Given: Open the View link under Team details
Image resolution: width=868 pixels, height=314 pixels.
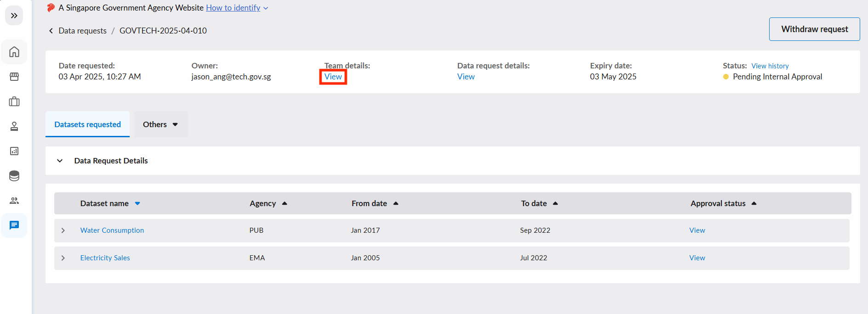Looking at the screenshot, I should click(333, 77).
